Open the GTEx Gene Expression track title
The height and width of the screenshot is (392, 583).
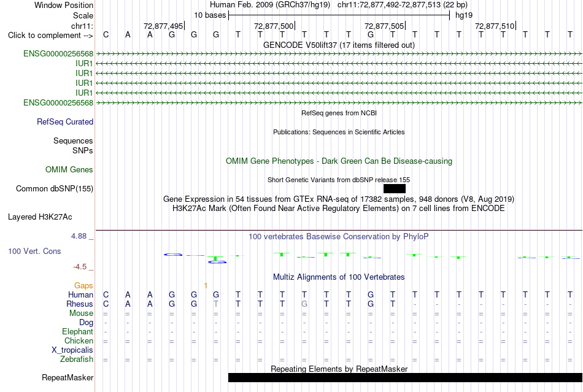pyautogui.click(x=339, y=199)
